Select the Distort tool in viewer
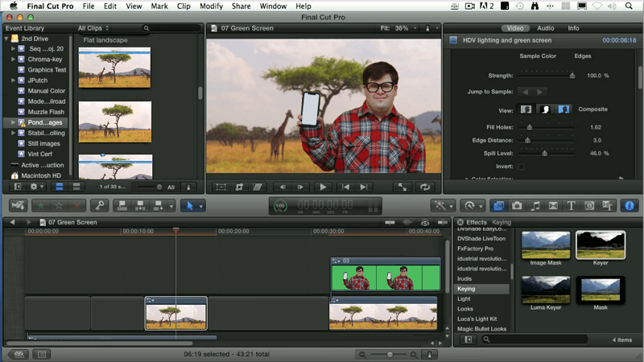 click(x=258, y=187)
